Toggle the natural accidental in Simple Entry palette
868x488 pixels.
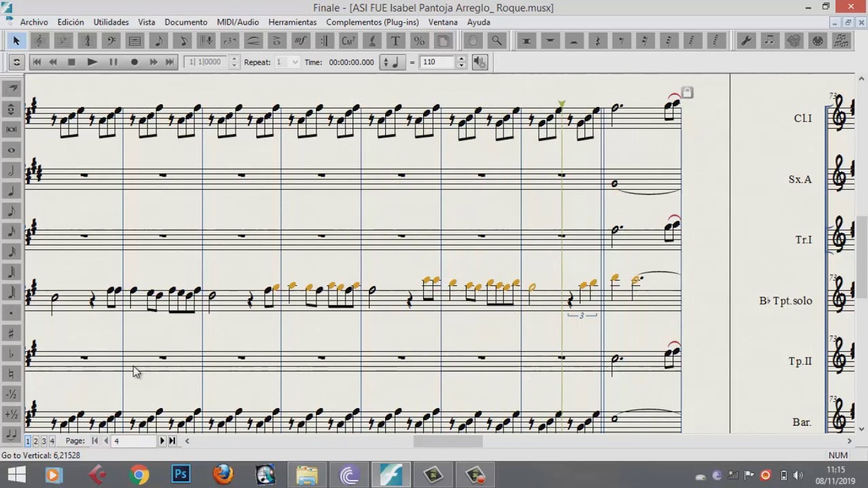pyautogui.click(x=11, y=373)
